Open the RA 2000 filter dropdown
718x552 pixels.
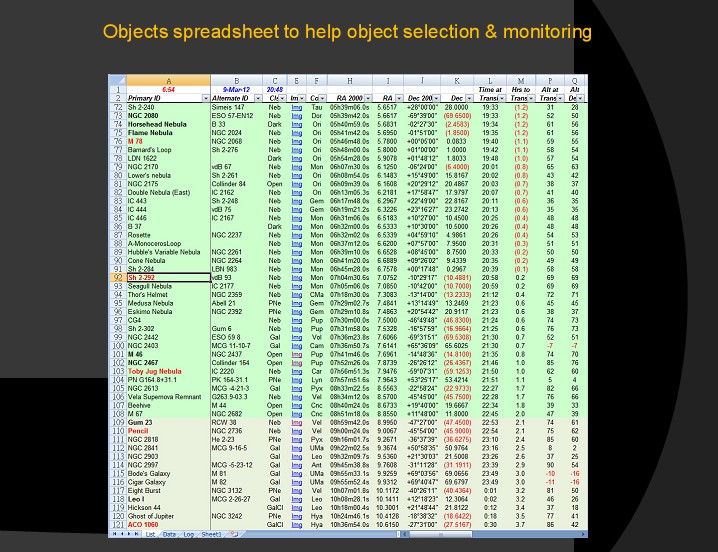(x=368, y=98)
